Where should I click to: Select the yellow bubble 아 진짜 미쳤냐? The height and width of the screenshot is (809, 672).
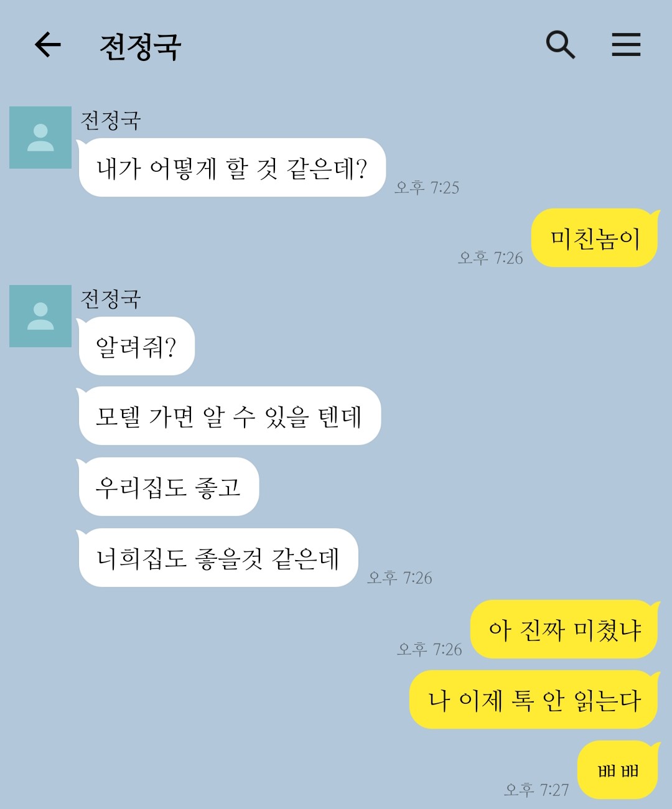[x=564, y=630]
